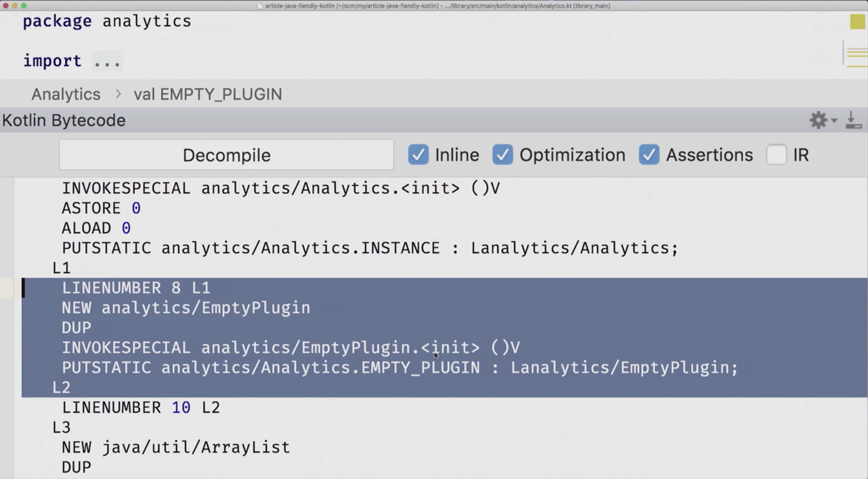
Task: Click the L3 label line
Action: click(x=61, y=428)
